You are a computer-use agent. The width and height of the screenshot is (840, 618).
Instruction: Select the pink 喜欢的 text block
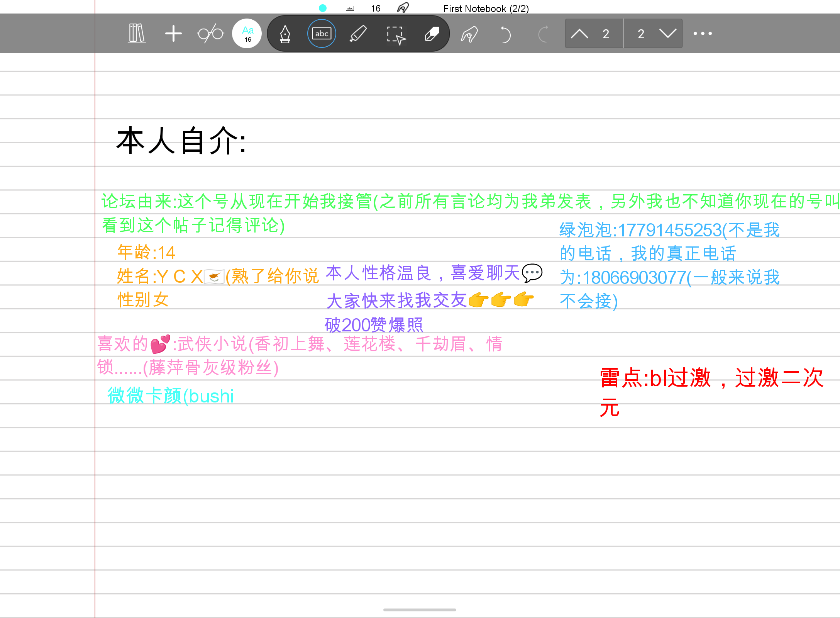point(300,355)
